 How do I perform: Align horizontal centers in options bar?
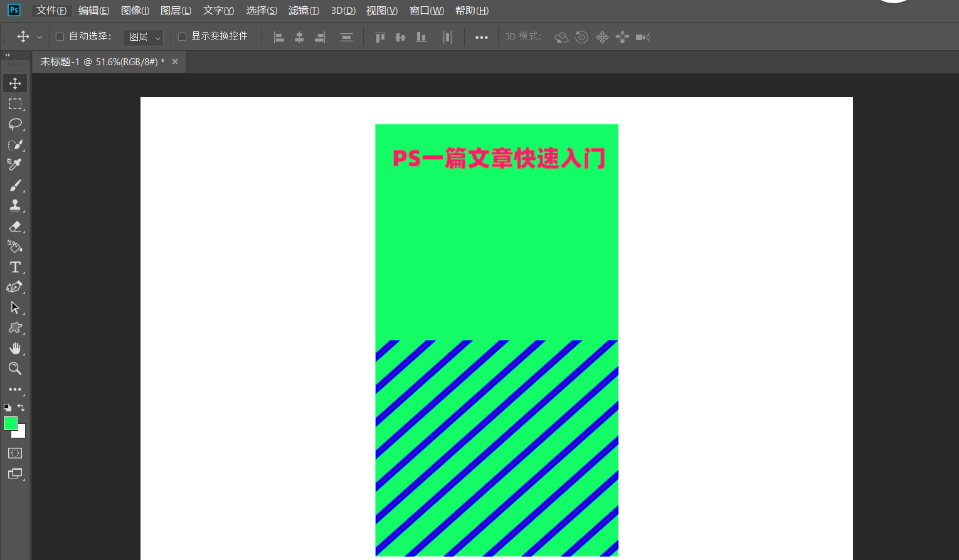(299, 37)
